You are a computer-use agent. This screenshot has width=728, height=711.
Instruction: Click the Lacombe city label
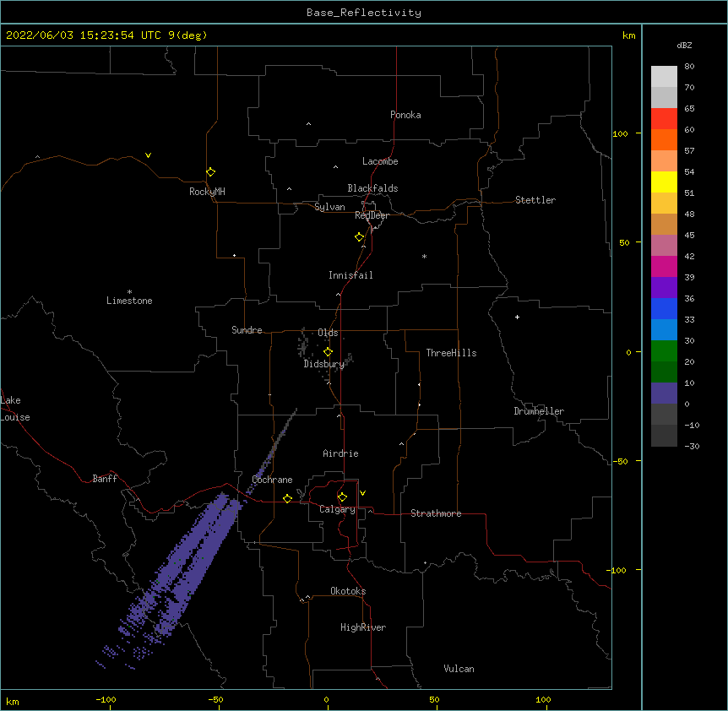click(380, 161)
